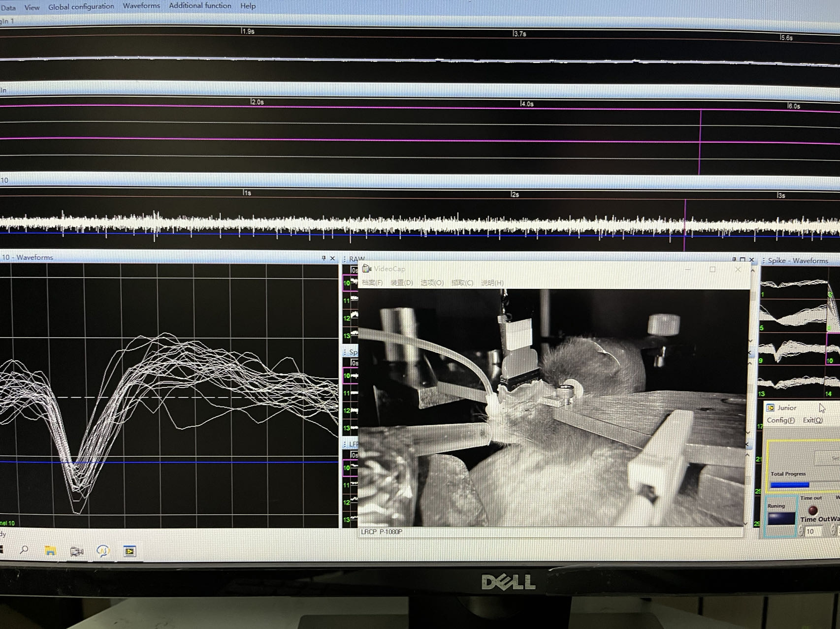
Task: Open the camera app in taskbar
Action: pos(77,551)
